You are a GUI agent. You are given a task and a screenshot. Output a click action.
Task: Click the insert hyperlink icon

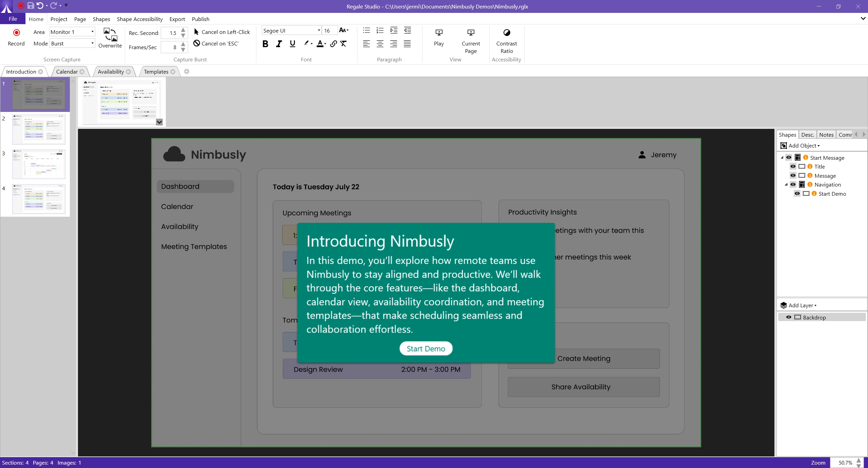[x=333, y=44]
